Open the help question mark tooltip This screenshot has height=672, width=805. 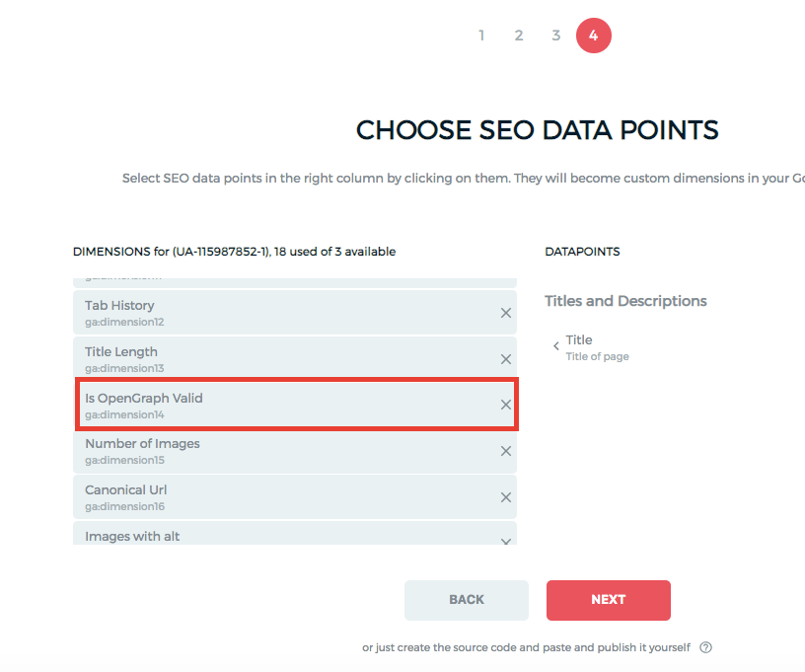point(705,646)
